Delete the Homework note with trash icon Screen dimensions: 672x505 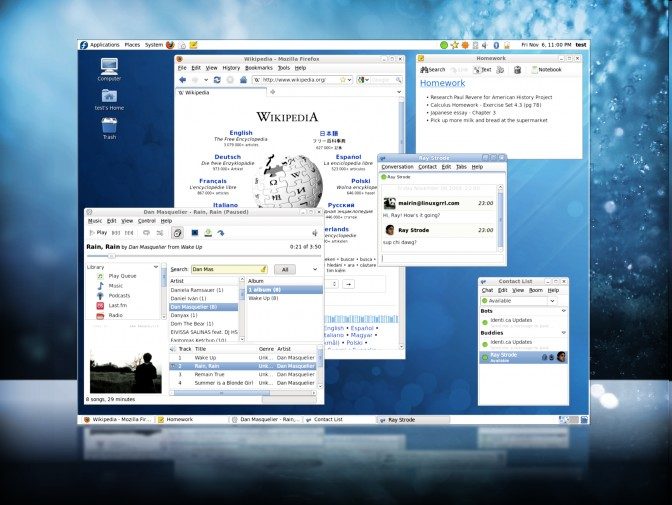(517, 69)
